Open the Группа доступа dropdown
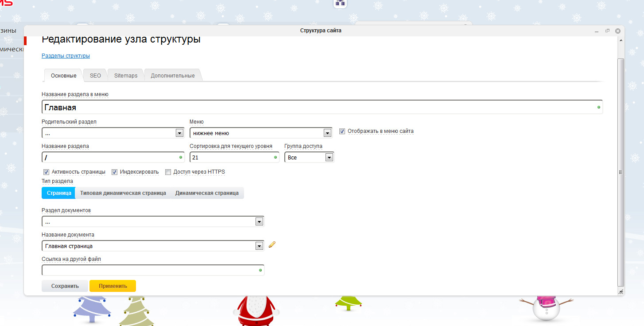The height and width of the screenshot is (326, 644). [329, 157]
